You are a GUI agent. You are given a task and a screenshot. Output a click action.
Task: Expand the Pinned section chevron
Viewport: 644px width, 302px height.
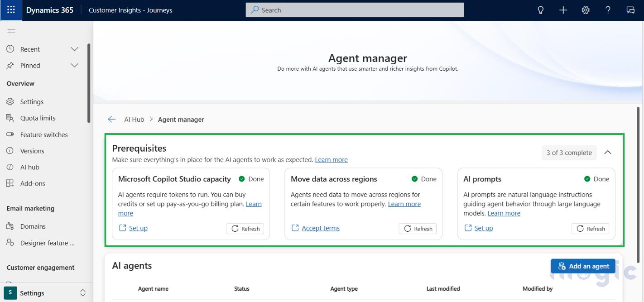click(x=75, y=65)
